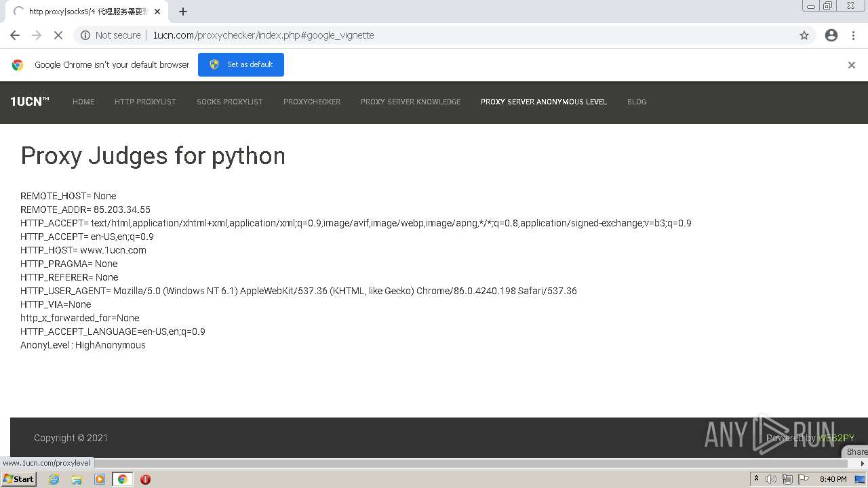Image resolution: width=868 pixels, height=488 pixels.
Task: Click the REMOTE_HOST= None line
Action: (68, 196)
